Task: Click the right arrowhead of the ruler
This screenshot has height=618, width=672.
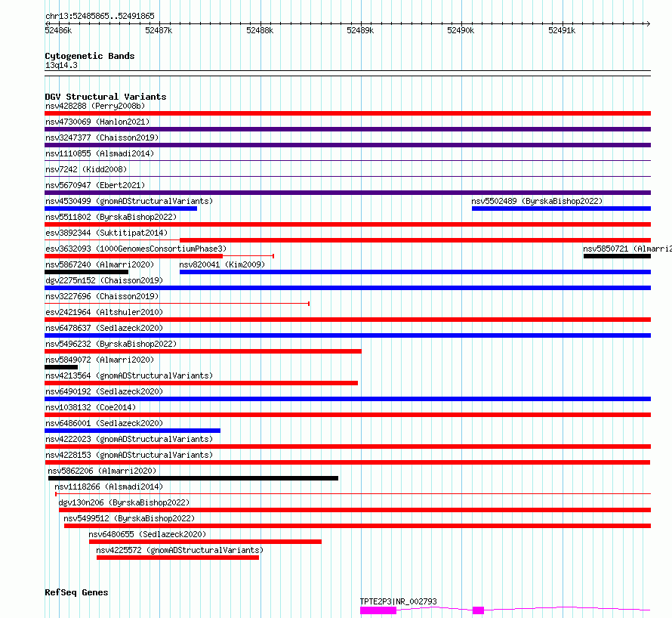Action: pyautogui.click(x=649, y=23)
